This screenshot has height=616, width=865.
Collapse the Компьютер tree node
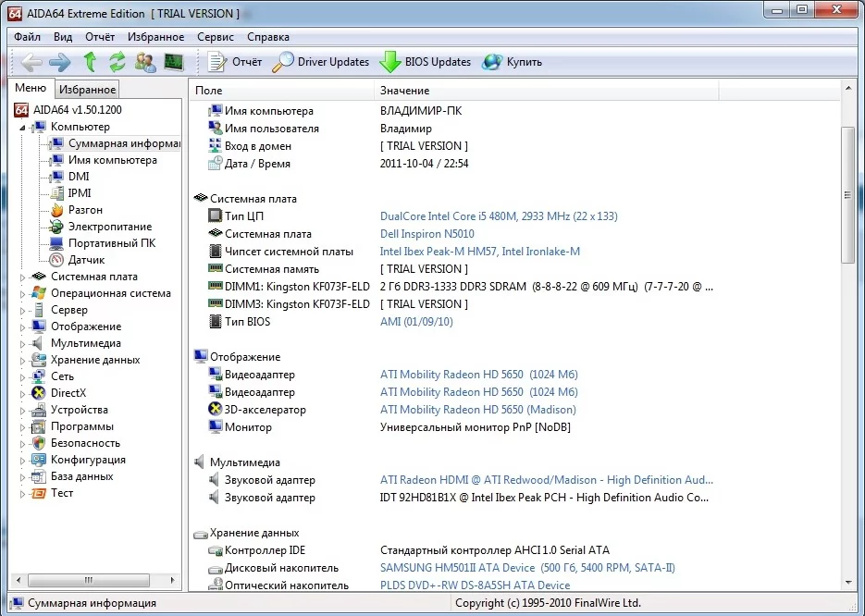click(x=22, y=128)
